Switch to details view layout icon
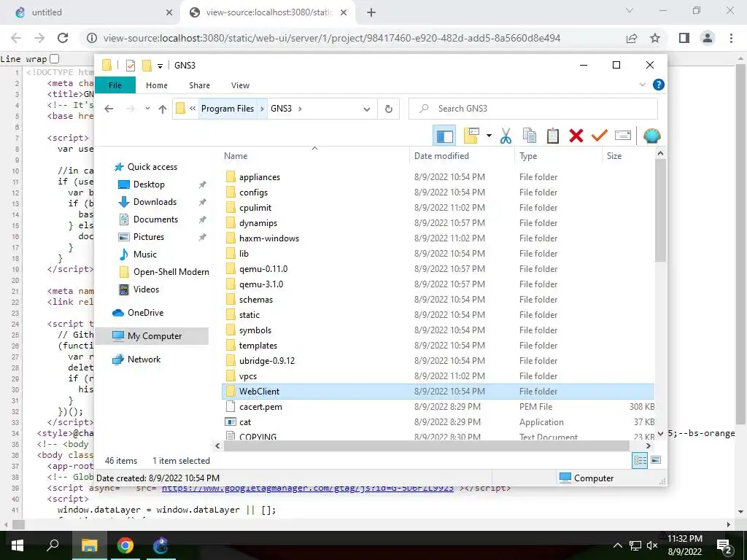747x560 pixels. click(640, 460)
